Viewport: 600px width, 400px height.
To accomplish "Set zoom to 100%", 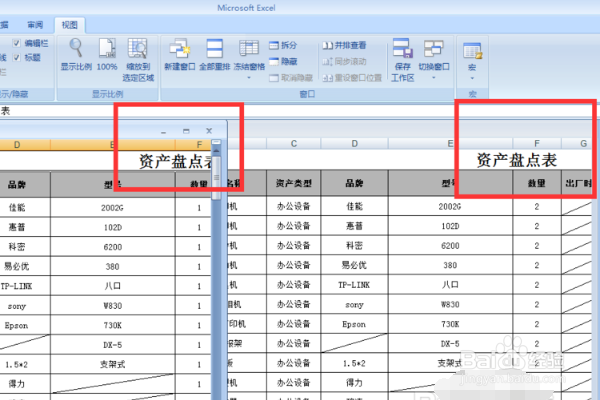I will 107,54.
